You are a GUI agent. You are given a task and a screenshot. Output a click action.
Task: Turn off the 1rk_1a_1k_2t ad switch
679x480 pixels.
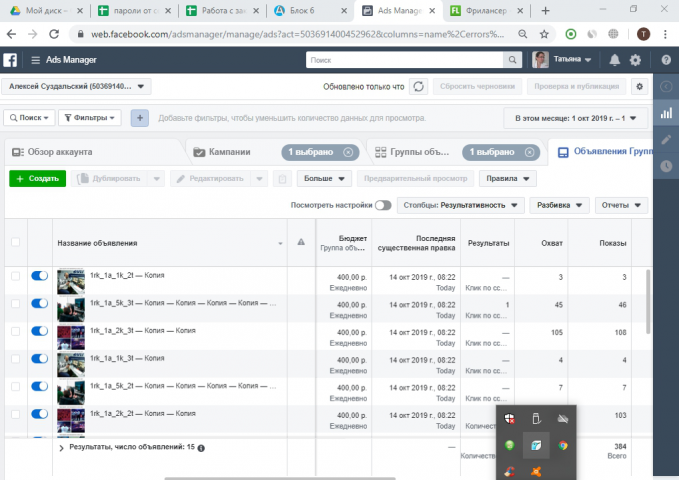[x=39, y=276]
